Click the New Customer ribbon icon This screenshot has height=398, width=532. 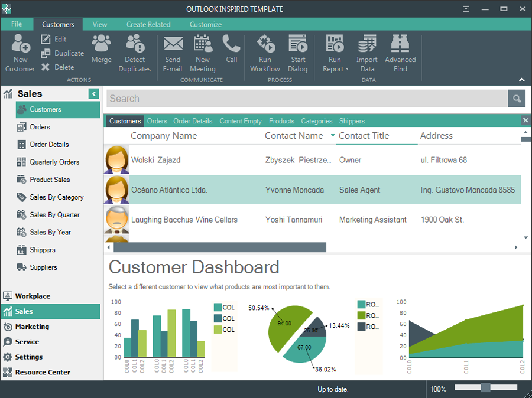pos(20,45)
